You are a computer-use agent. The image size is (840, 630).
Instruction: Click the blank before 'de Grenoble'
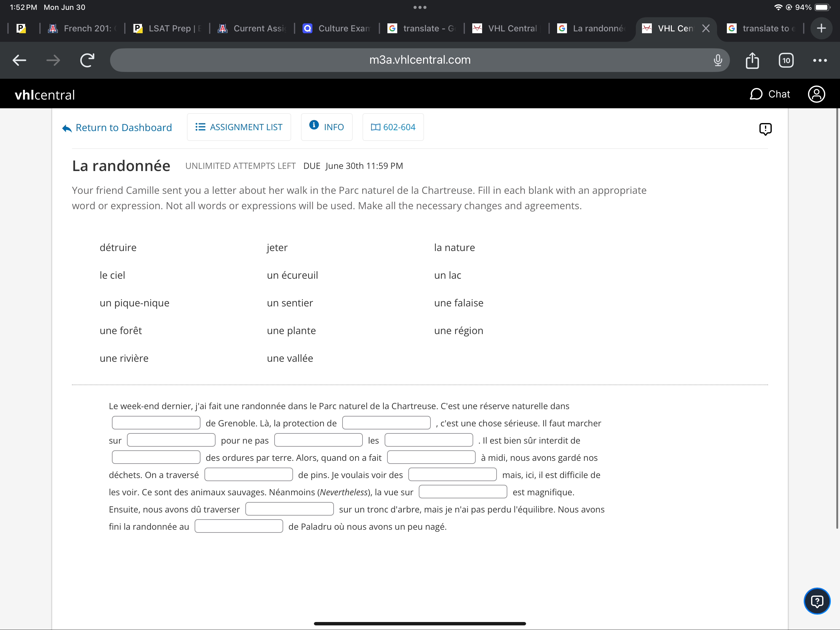tap(156, 423)
